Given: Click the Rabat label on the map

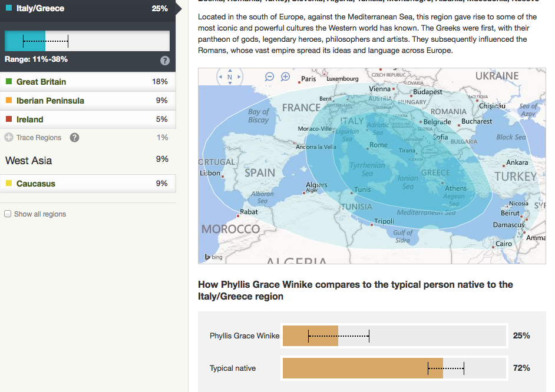Looking at the screenshot, I should (249, 212).
